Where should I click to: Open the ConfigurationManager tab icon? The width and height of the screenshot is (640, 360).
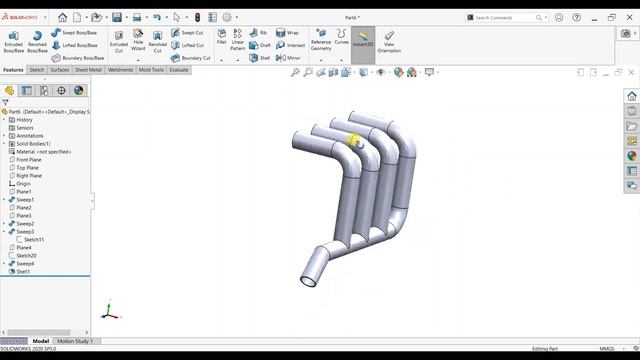click(x=44, y=90)
